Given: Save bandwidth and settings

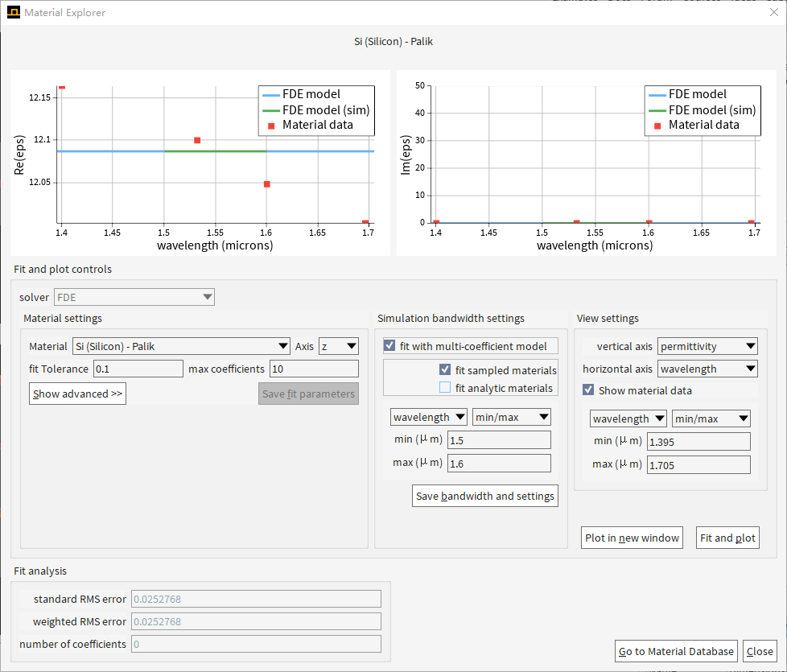Looking at the screenshot, I should (484, 496).
